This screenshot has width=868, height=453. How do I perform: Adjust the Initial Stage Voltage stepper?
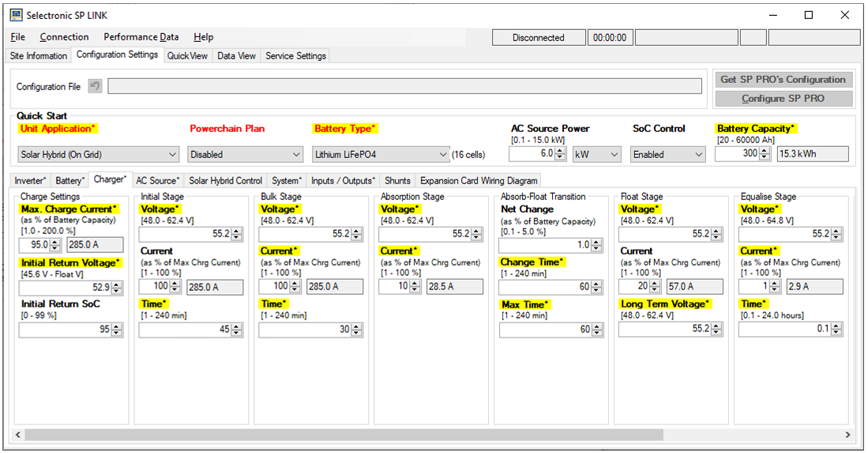pos(236,234)
